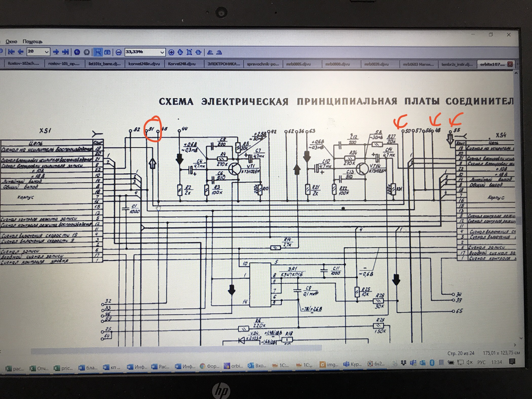This screenshot has width=532, height=399.
Task: Open the page number dropdown
Action: click(x=47, y=52)
